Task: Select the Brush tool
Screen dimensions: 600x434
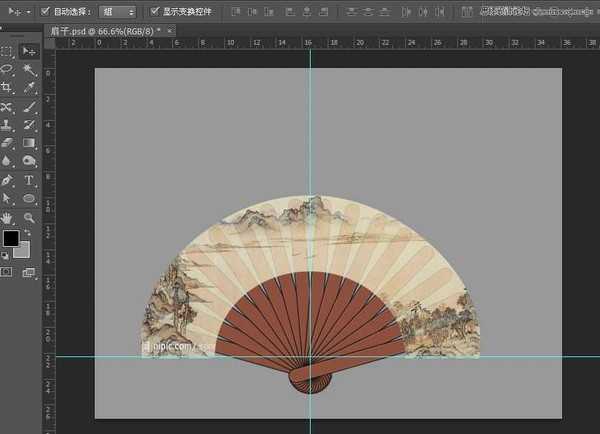Action: (29, 107)
